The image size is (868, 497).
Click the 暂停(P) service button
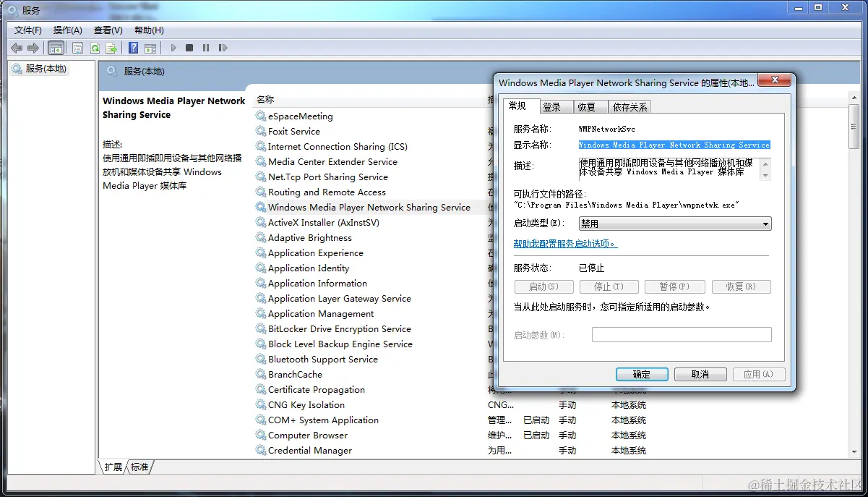pos(676,286)
